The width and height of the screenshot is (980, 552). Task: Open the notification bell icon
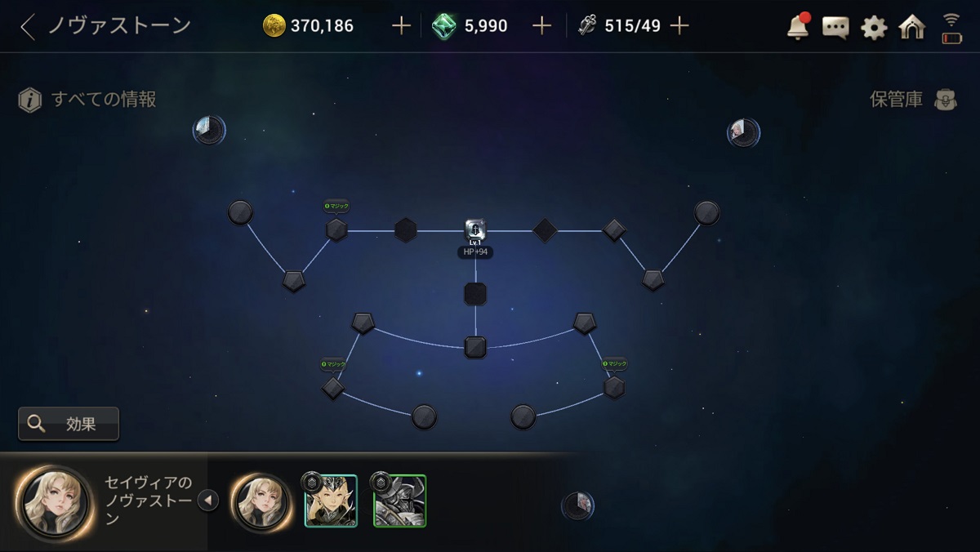(798, 26)
